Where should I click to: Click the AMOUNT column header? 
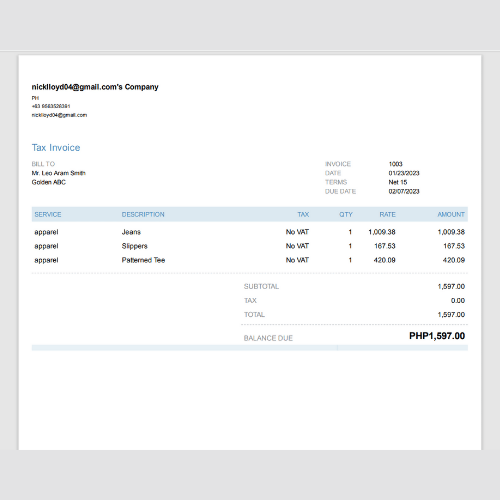[x=451, y=214]
